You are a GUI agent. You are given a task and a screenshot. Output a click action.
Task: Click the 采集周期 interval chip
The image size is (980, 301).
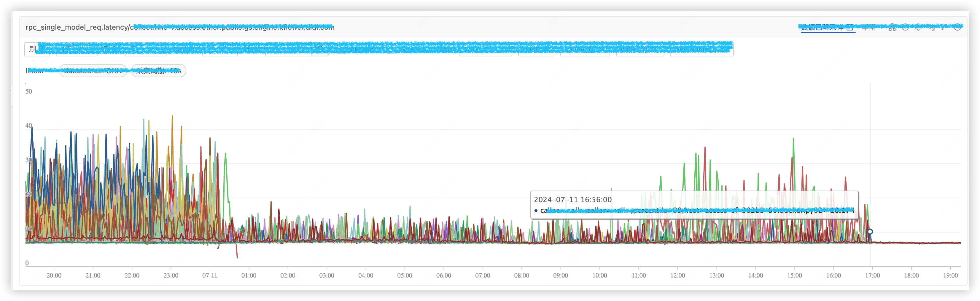click(159, 71)
